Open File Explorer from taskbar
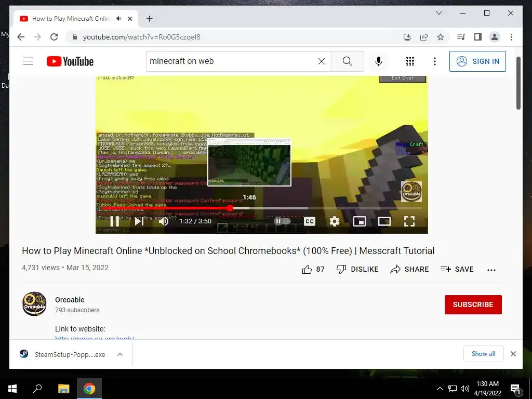Screen dimensions: 532x399 pos(63,389)
